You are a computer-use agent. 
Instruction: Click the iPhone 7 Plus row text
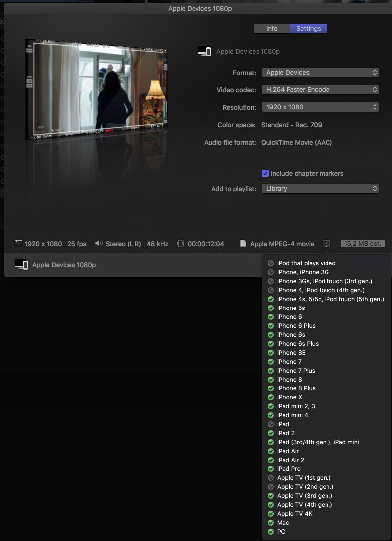coord(296,371)
